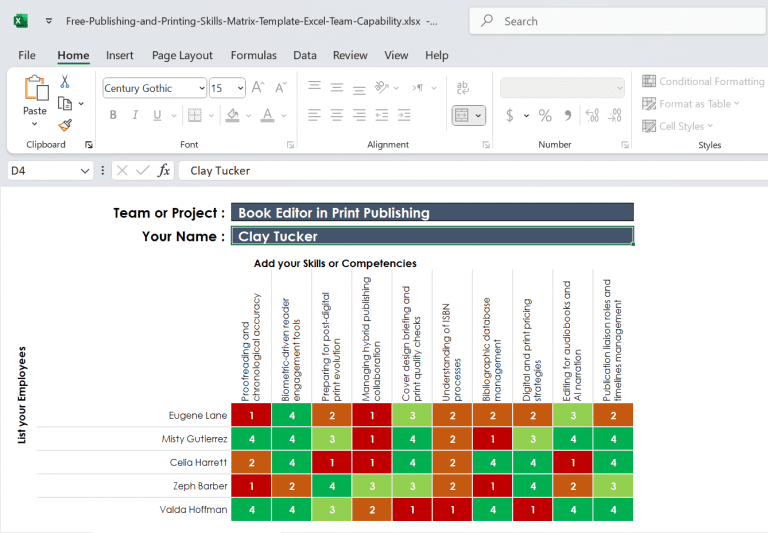Viewport: 768px width, 533px height.
Task: Increase indent
Action: pos(404,115)
